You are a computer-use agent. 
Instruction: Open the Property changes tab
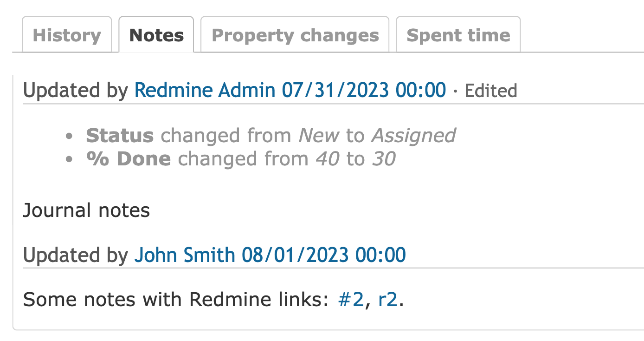click(x=295, y=35)
